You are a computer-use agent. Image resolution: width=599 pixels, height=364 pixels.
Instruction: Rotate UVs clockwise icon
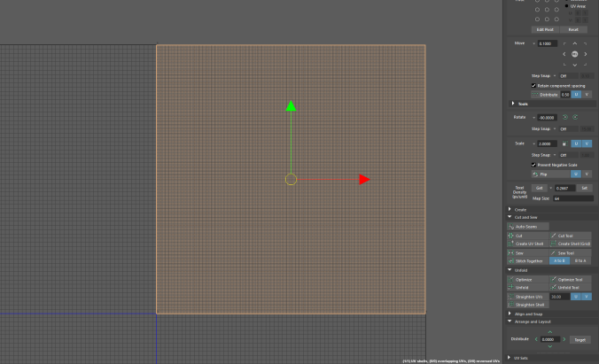(575, 117)
